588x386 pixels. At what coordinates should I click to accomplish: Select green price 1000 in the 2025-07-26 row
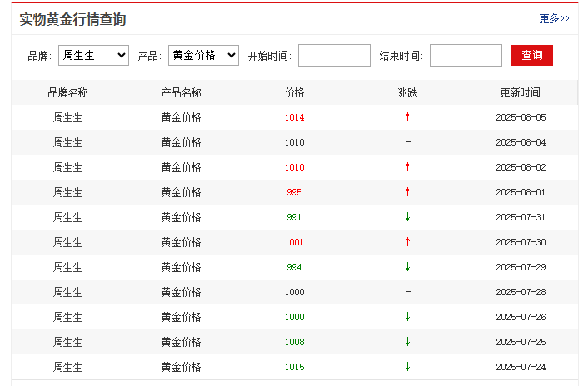click(294, 317)
